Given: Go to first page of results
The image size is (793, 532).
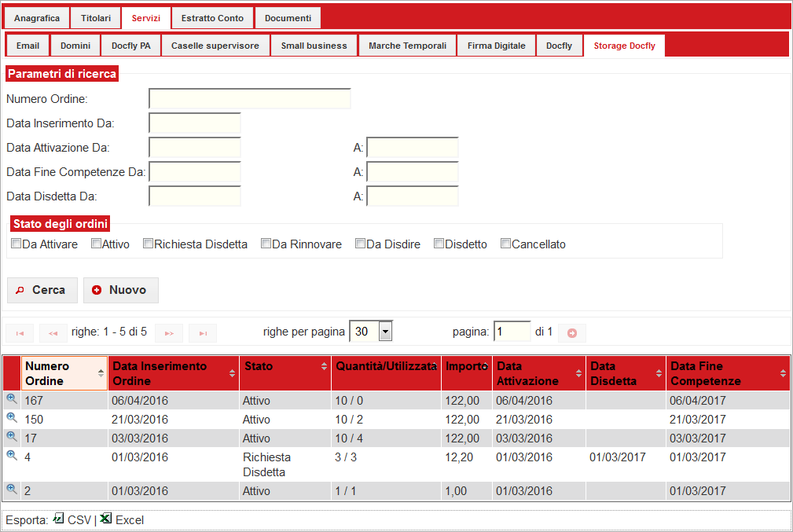Looking at the screenshot, I should click(20, 333).
